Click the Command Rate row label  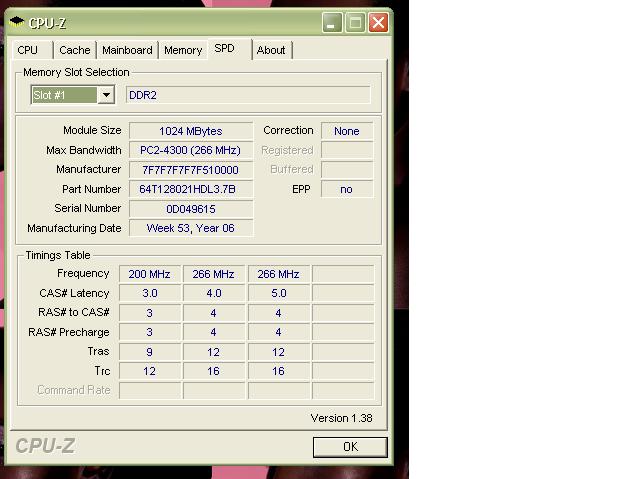pos(74,390)
